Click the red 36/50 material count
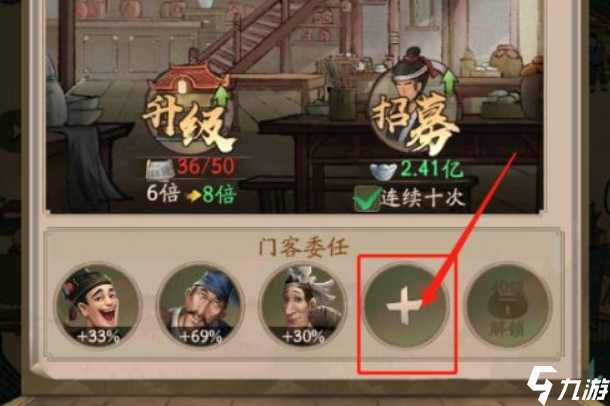Viewport: 610px width, 406px height. pyautogui.click(x=206, y=167)
